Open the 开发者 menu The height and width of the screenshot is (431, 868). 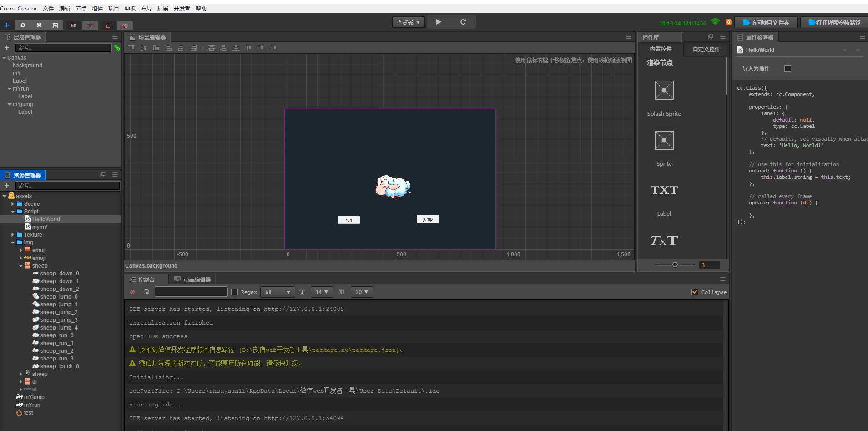[x=182, y=9]
